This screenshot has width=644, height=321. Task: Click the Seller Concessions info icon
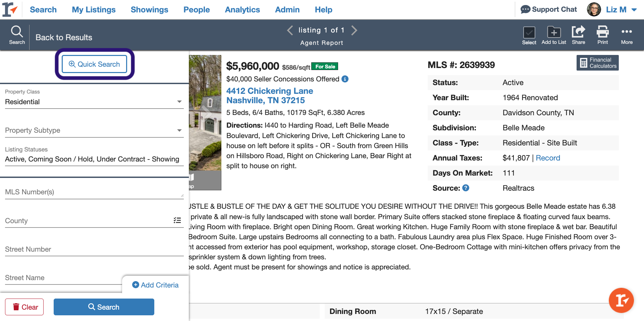345,79
